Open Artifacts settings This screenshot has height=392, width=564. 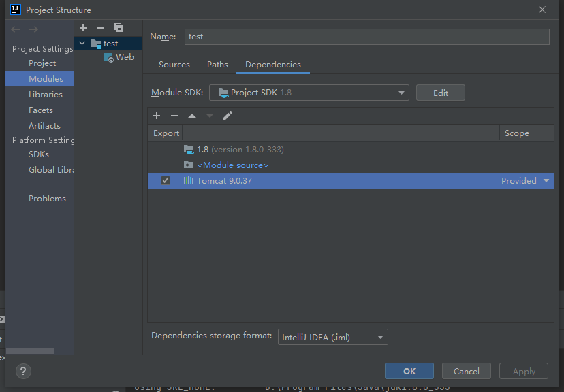[x=44, y=126]
